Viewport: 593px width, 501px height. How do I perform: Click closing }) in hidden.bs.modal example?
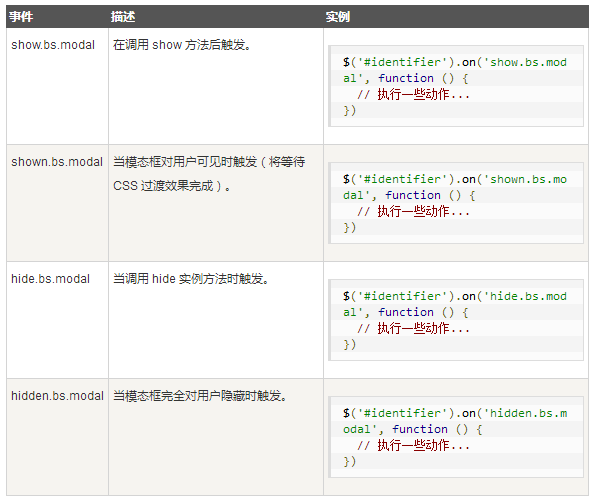pyautogui.click(x=349, y=461)
